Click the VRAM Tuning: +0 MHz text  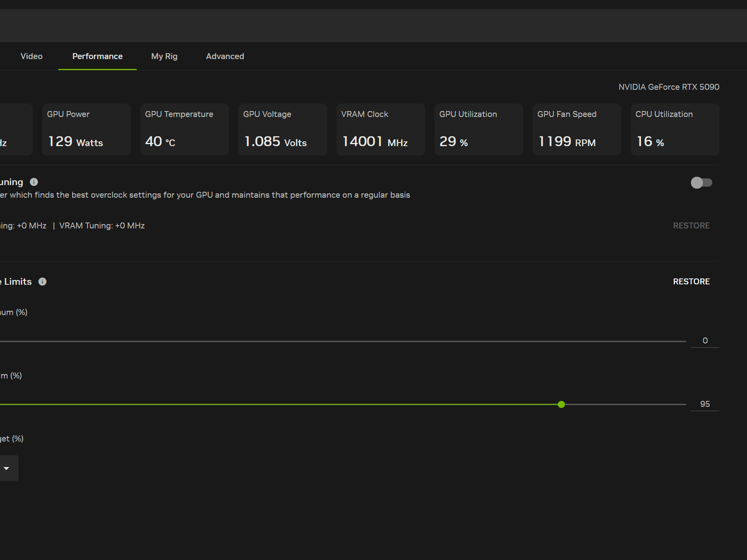pos(102,226)
